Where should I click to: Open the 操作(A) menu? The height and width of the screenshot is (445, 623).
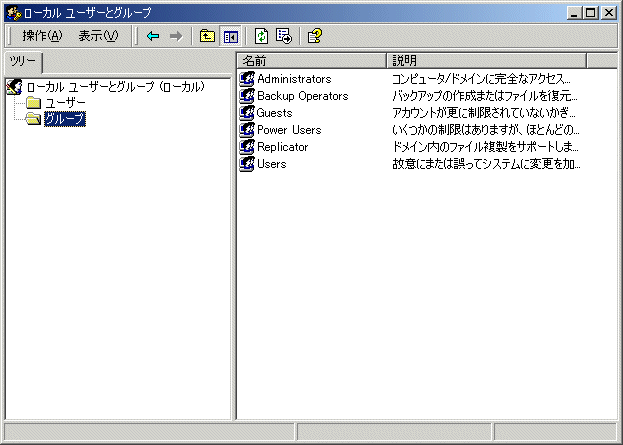42,36
